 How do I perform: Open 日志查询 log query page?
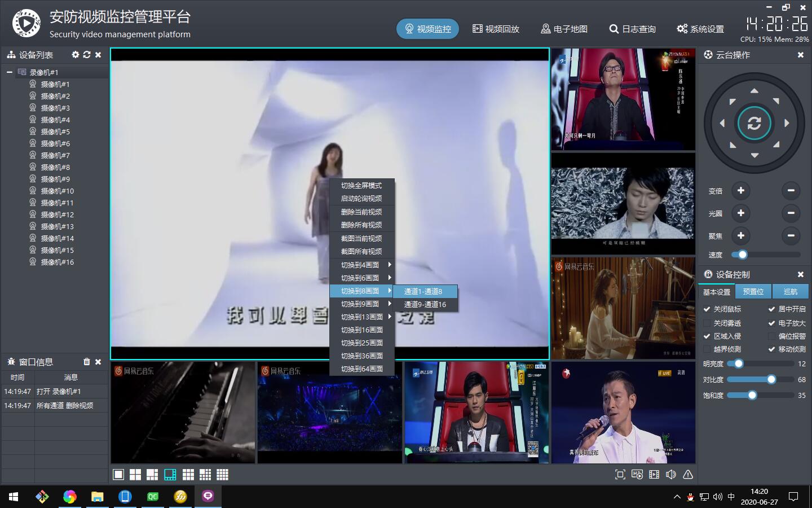click(x=632, y=29)
